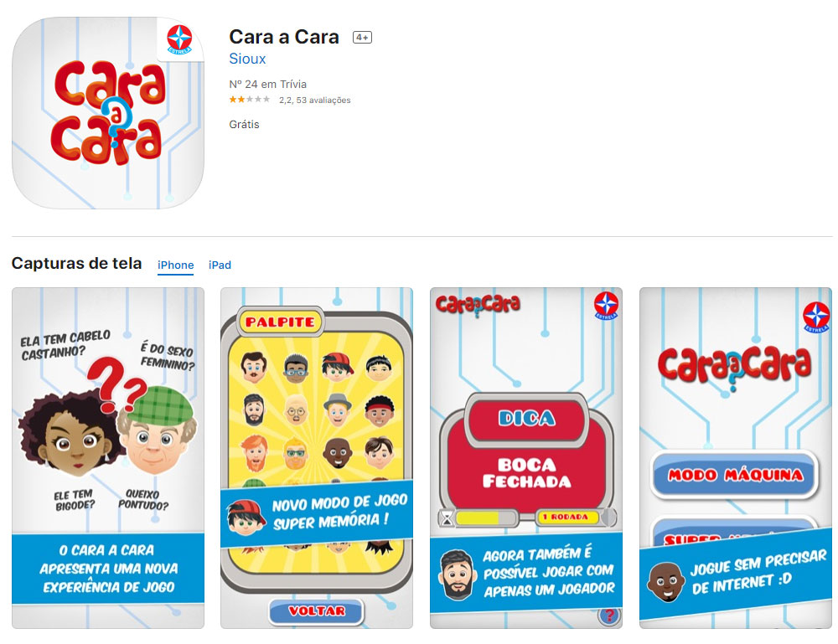The height and width of the screenshot is (644, 838).
Task: Select the iPhone screenshots tab
Action: [x=176, y=265]
